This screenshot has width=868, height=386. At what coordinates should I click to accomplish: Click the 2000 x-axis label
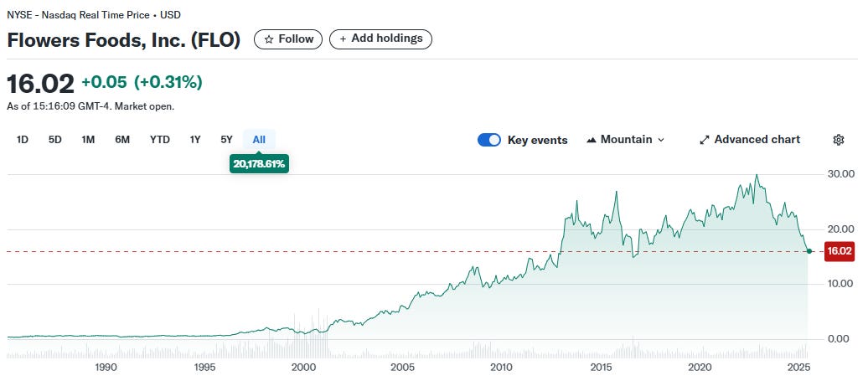303,367
